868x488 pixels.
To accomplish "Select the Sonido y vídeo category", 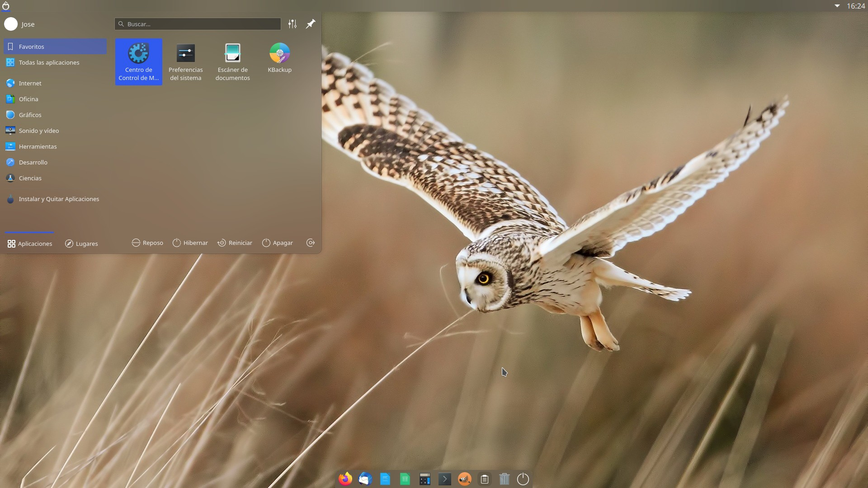I will pyautogui.click(x=38, y=131).
